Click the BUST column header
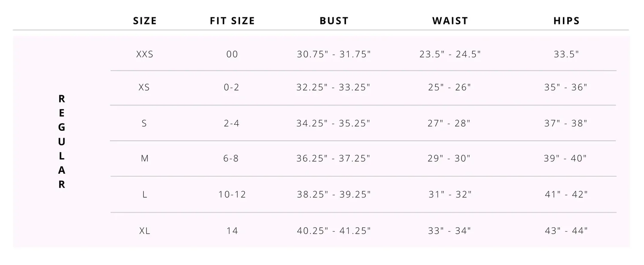The image size is (644, 265). click(334, 21)
